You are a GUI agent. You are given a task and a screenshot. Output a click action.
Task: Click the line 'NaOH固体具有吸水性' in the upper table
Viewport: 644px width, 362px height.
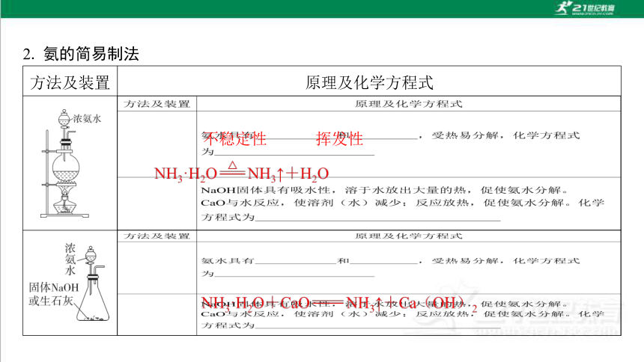(384, 190)
